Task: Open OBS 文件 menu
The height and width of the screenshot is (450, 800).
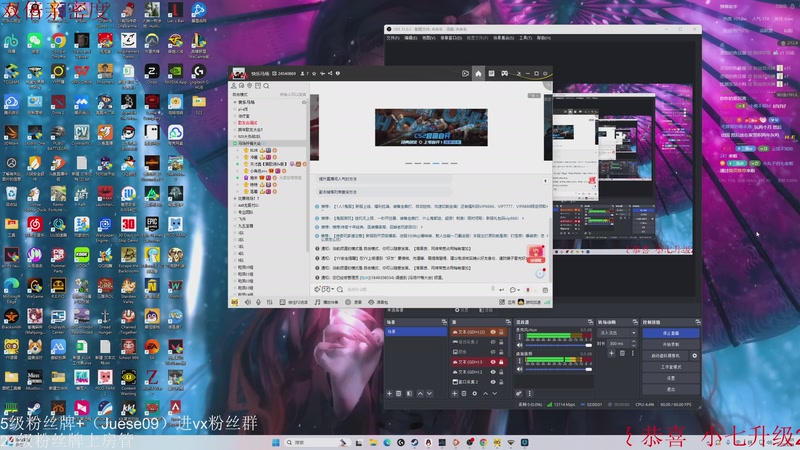Action: [393, 38]
